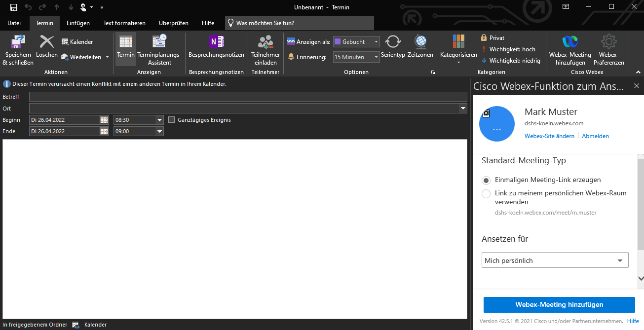Image resolution: width=644 pixels, height=330 pixels.
Task: Open the Hilfe ribbon tab
Action: [208, 23]
